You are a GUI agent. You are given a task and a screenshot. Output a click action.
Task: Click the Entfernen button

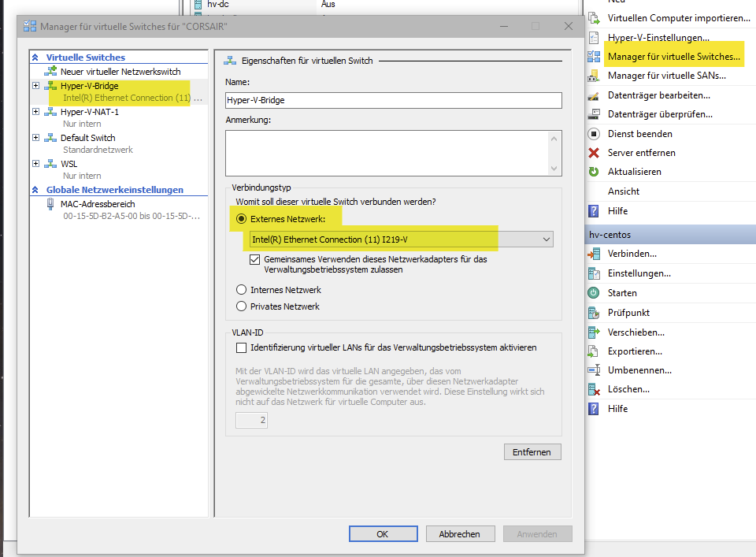coord(532,452)
